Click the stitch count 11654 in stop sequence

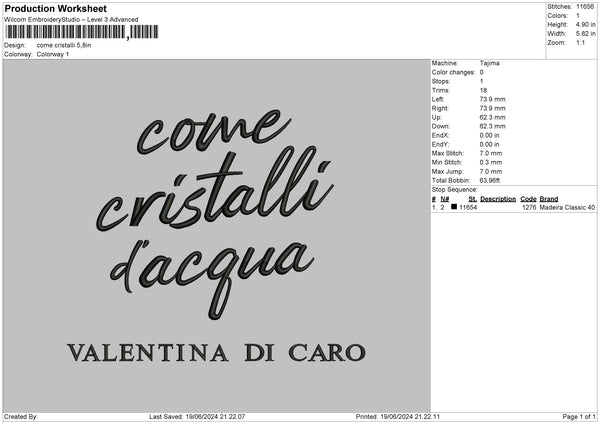(x=468, y=208)
